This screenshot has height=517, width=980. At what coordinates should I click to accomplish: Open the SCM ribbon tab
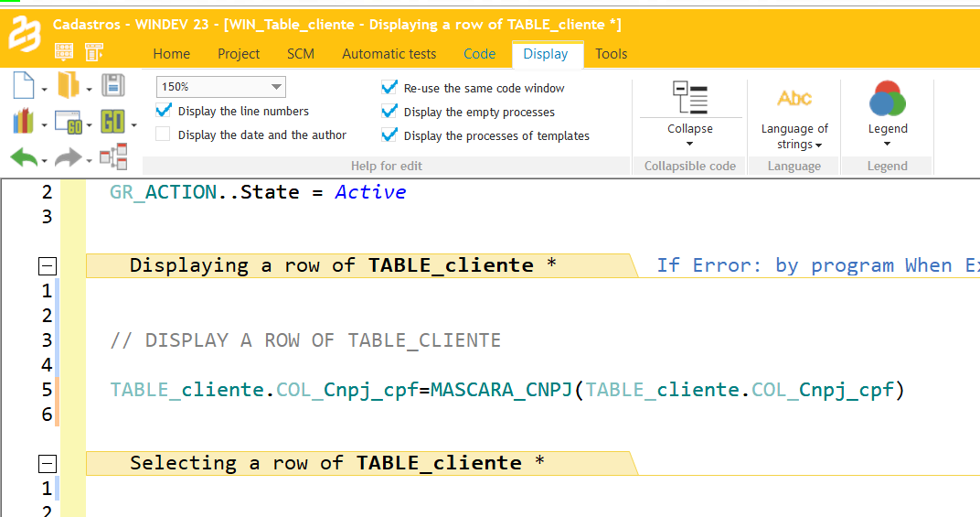301,54
